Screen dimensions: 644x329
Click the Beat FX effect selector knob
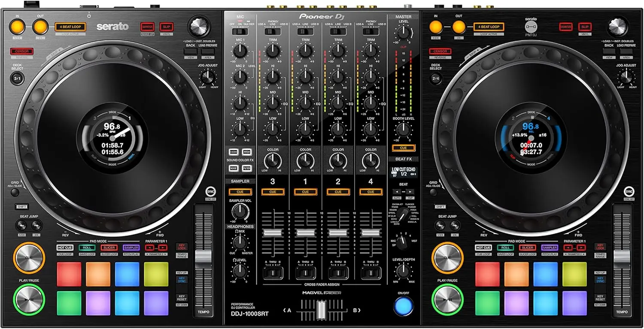tap(403, 215)
